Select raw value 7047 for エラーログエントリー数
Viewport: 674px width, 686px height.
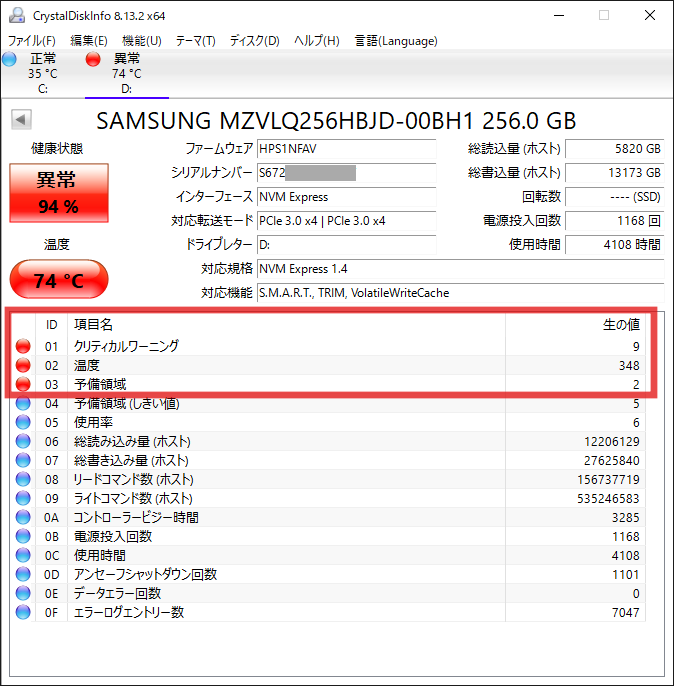[625, 612]
